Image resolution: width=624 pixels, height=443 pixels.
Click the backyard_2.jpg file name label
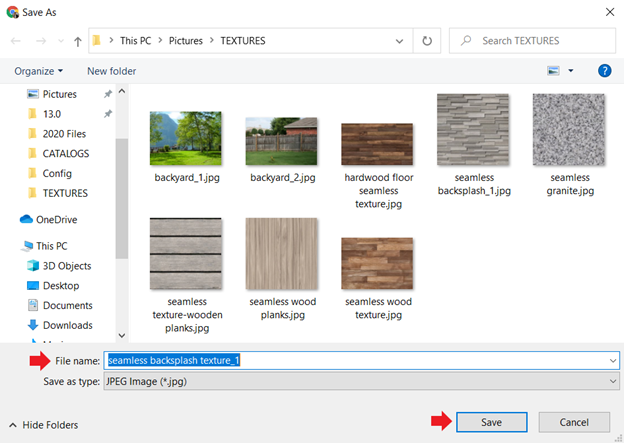click(283, 178)
